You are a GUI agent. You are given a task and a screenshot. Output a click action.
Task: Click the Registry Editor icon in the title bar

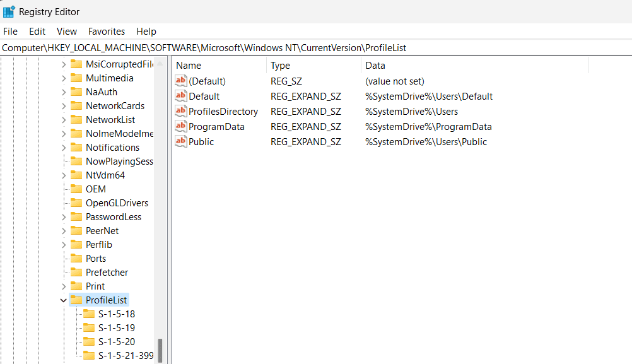[x=10, y=11]
